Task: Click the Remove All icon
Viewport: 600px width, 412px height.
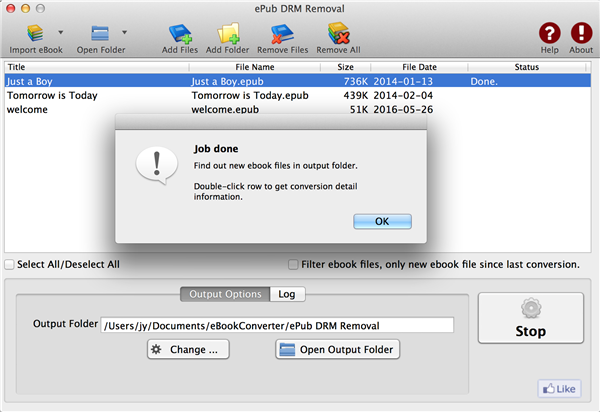Action: pyautogui.click(x=339, y=33)
